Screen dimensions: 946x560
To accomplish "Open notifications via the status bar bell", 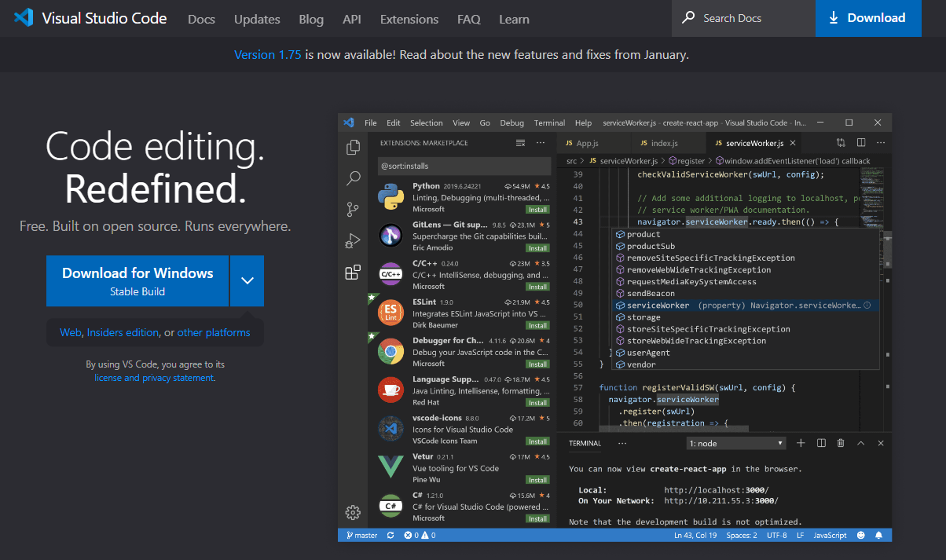I will click(x=878, y=535).
